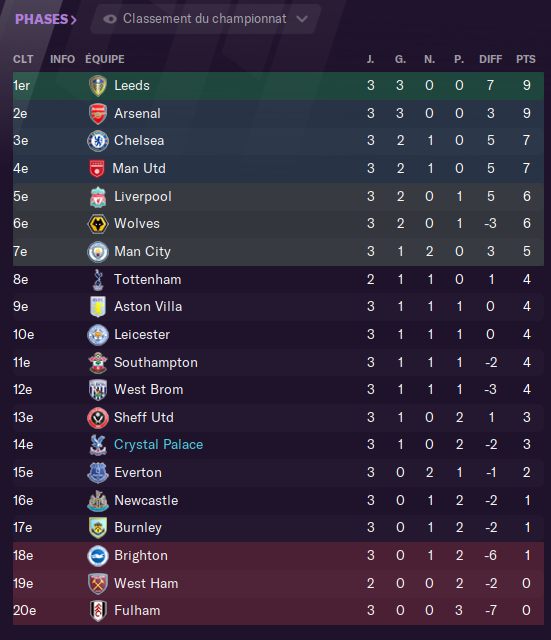Viewport: 551px width, 640px height.
Task: Toggle the eye icon beside Classement du championnat
Action: pyautogui.click(x=110, y=19)
